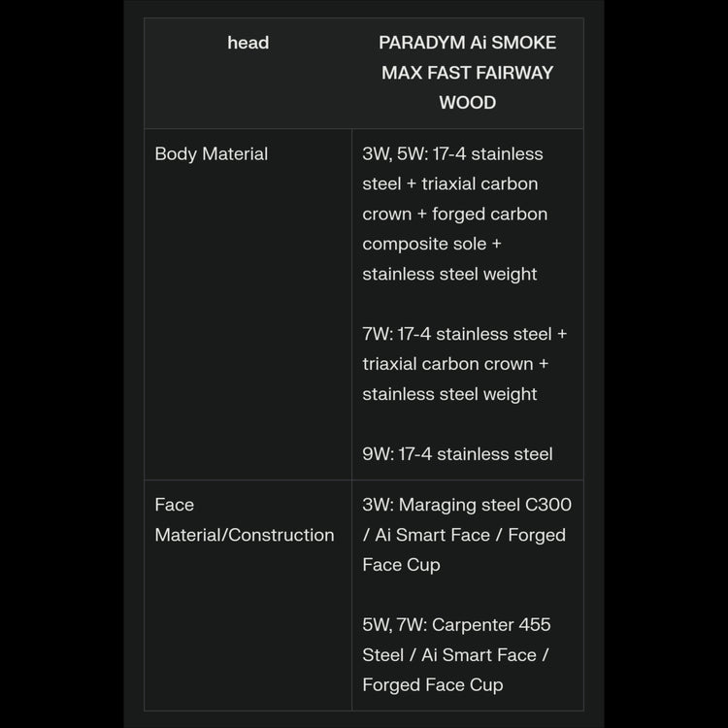The height and width of the screenshot is (728, 728).
Task: Select the "Body Material" row label
Action: point(211,153)
